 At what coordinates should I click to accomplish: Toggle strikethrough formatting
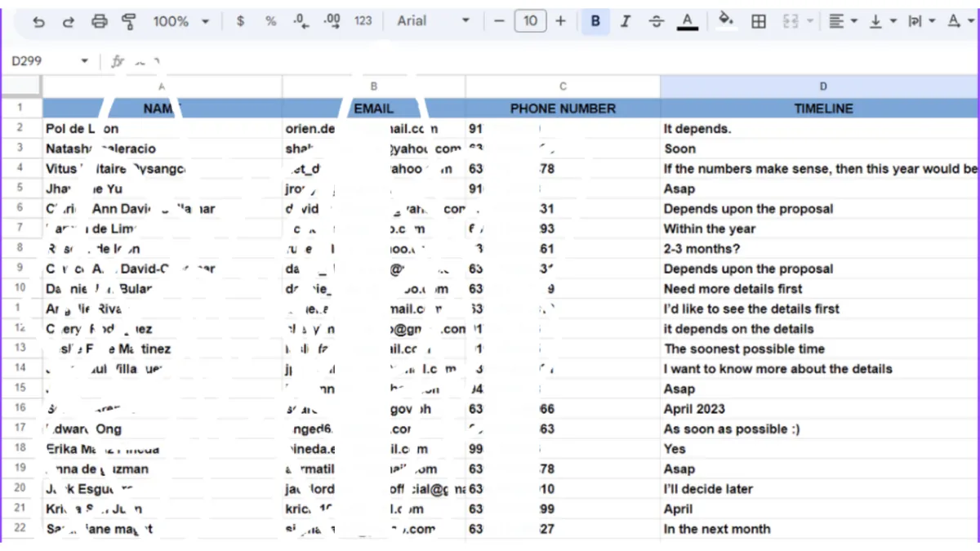click(657, 21)
